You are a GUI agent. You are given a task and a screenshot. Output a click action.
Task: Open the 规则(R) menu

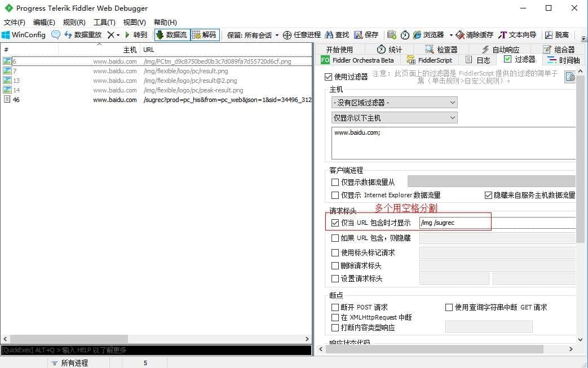[74, 22]
